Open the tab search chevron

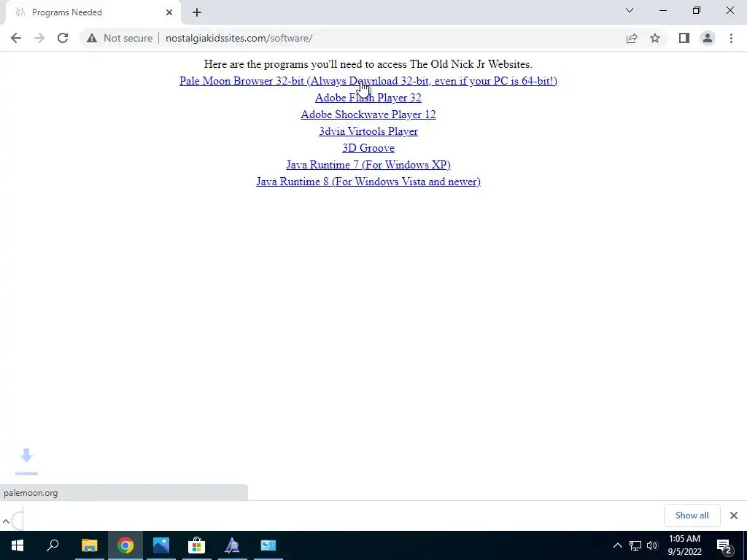[630, 10]
